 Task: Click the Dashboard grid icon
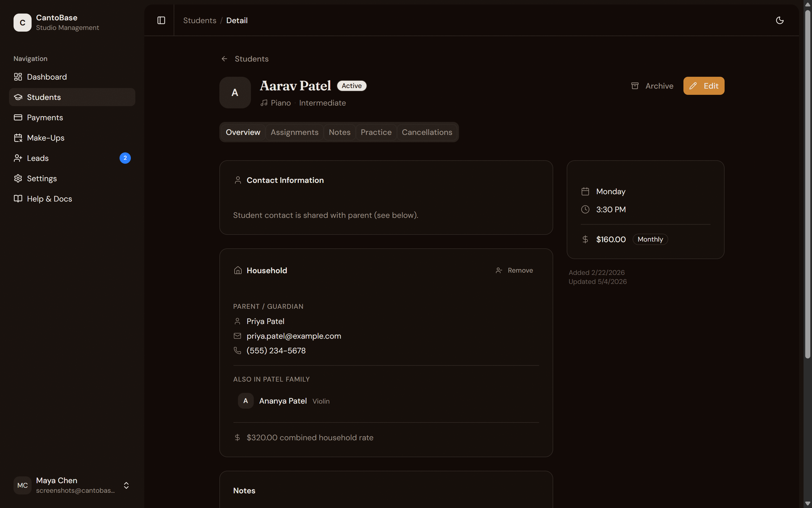(18, 77)
